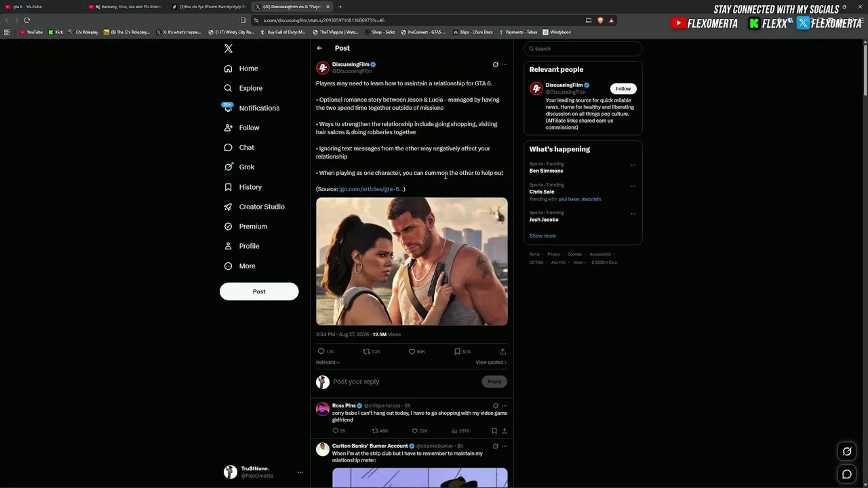Open a new browser tab
The width and height of the screenshot is (868, 488).
tap(340, 7)
